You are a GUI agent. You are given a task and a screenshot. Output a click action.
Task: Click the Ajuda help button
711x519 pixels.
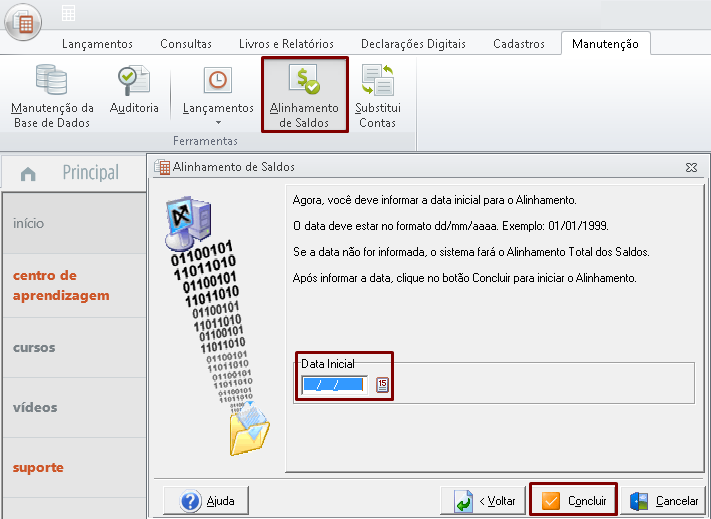(206, 501)
